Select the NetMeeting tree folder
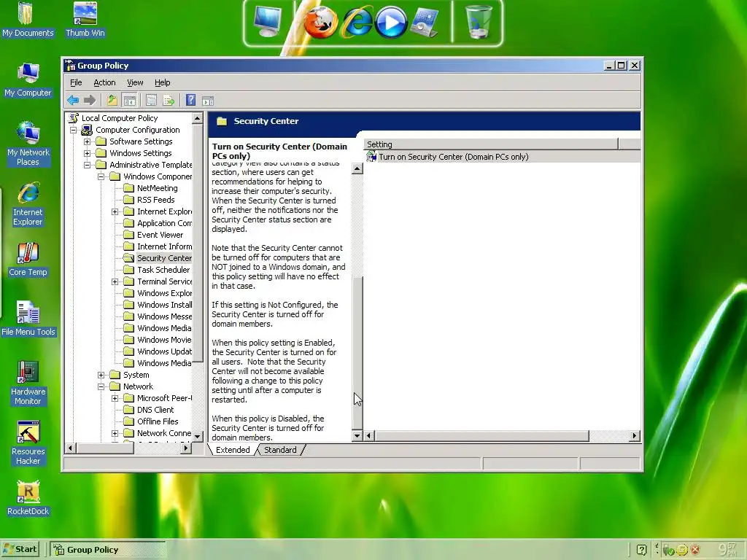 (x=158, y=188)
